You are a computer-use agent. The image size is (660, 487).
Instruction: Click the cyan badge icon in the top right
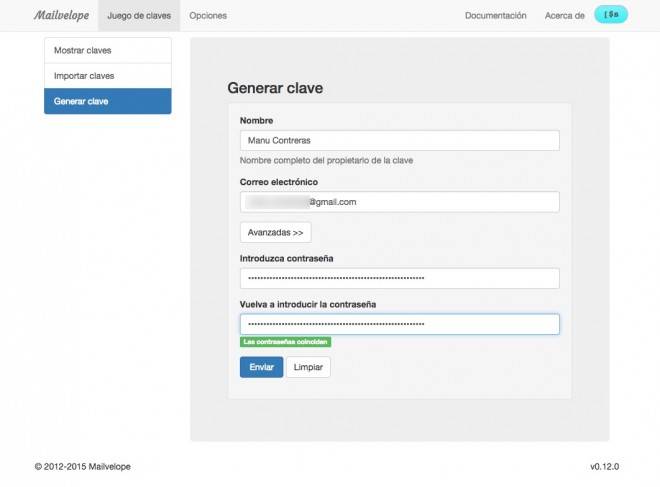611,15
